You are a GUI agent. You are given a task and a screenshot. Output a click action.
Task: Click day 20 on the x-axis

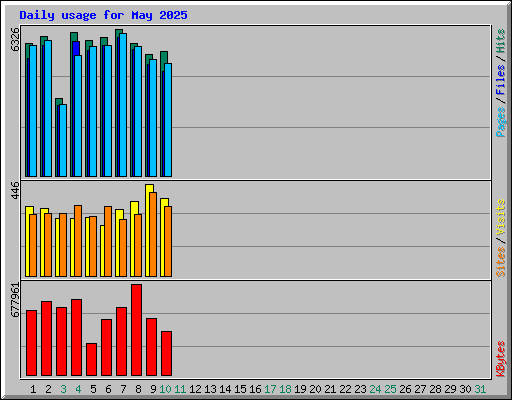315,389
